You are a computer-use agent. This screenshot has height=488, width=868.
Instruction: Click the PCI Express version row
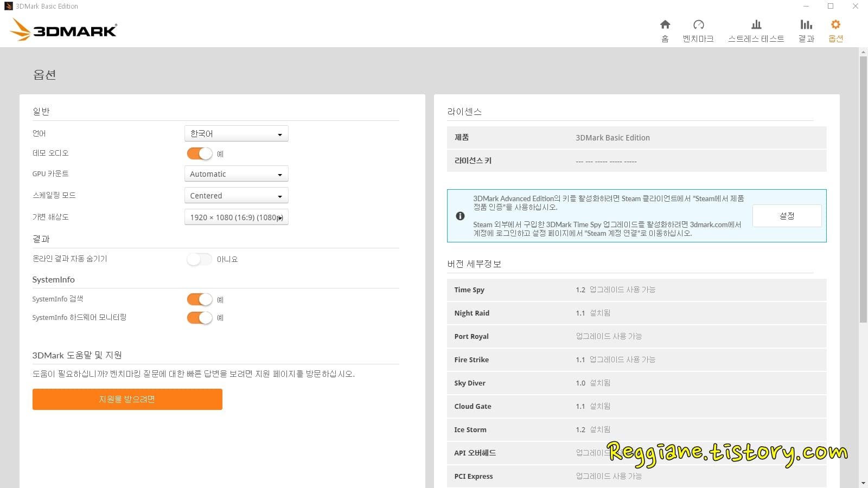point(637,477)
